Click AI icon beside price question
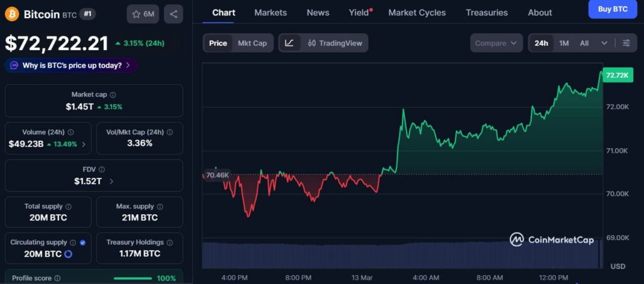Viewport: 644px width, 284px height. pyautogui.click(x=14, y=65)
